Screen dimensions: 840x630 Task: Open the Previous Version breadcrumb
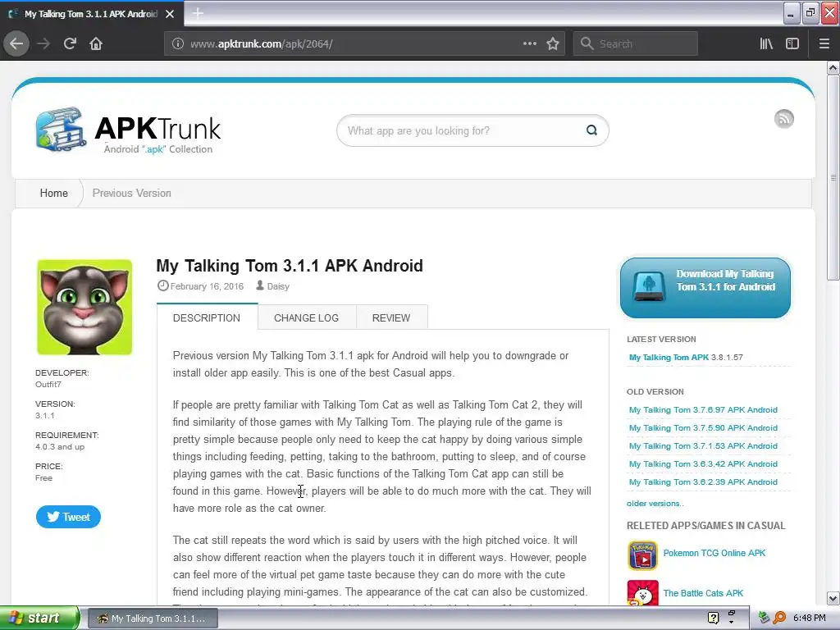132,193
